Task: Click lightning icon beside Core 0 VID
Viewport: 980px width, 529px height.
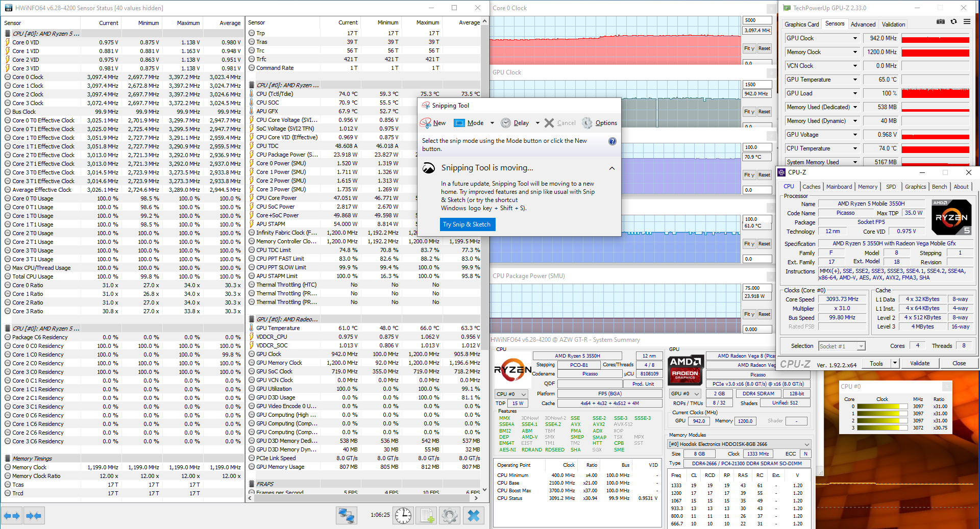Action: pyautogui.click(x=8, y=42)
